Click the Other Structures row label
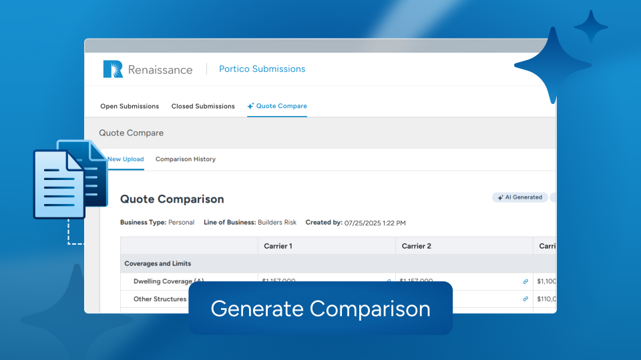Image resolution: width=641 pixels, height=360 pixels. coord(160,299)
